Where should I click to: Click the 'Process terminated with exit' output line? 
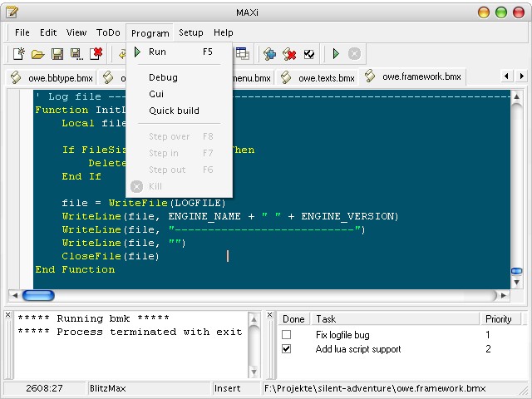130,332
